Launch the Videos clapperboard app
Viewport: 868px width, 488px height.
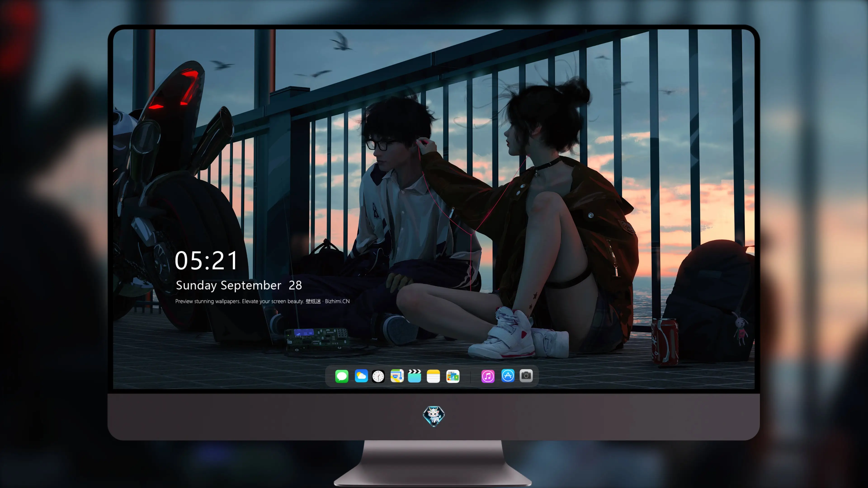pos(415,376)
